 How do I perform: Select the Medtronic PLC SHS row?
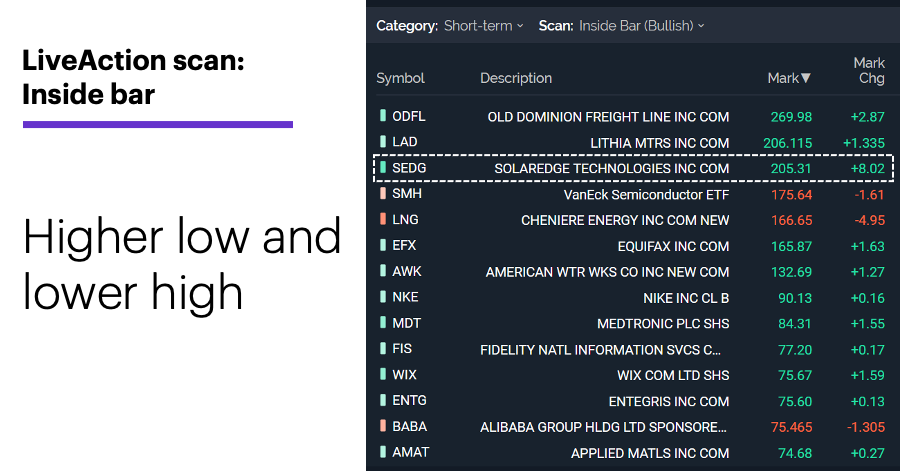click(633, 323)
